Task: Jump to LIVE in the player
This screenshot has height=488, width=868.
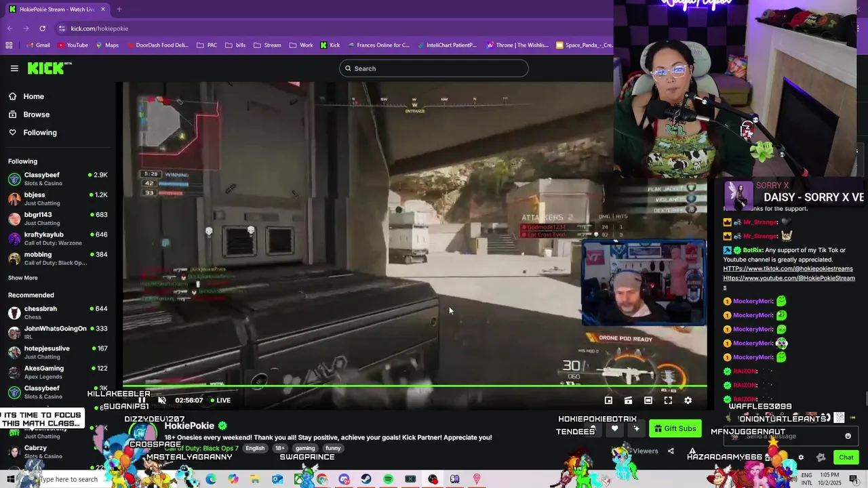Action: [x=220, y=401]
